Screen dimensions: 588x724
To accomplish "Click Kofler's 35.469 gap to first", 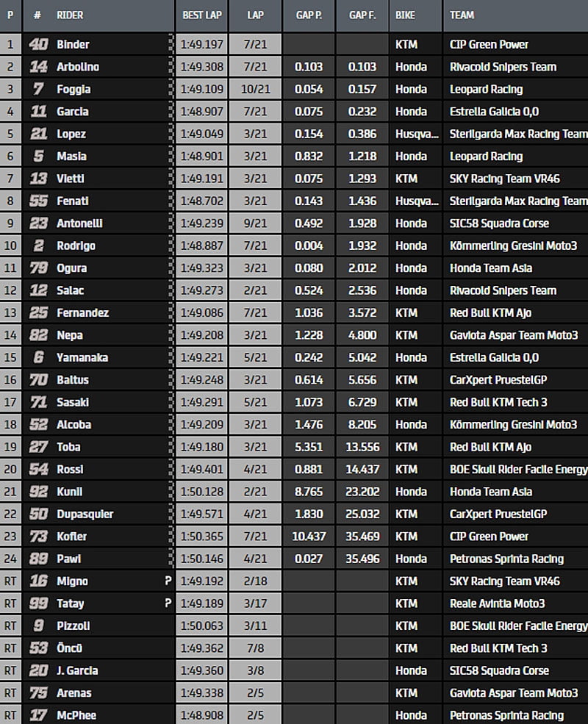I will [362, 537].
